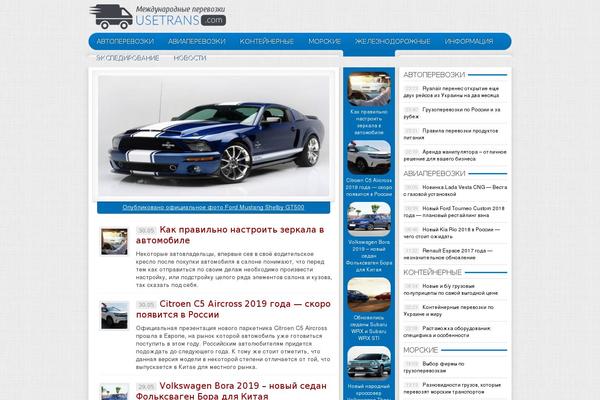Image resolution: width=600 pixels, height=400 pixels.
Task: Click the USETRANS truck logo
Action: [158, 16]
